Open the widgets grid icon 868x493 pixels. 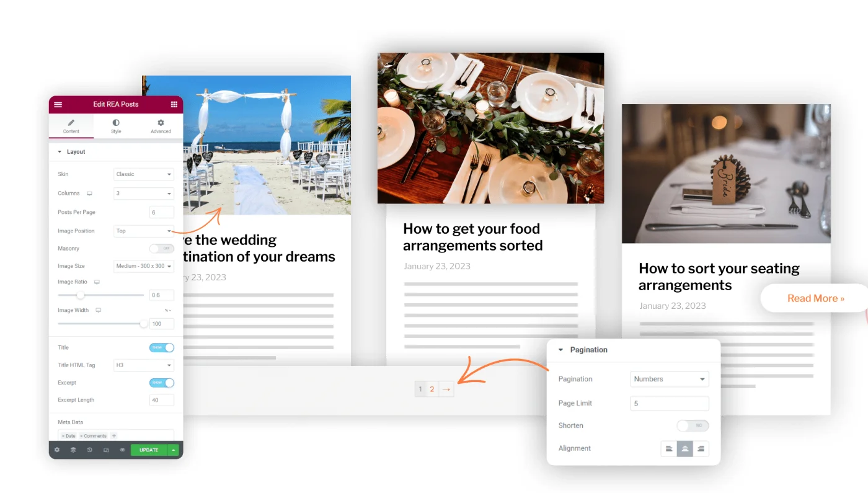174,105
